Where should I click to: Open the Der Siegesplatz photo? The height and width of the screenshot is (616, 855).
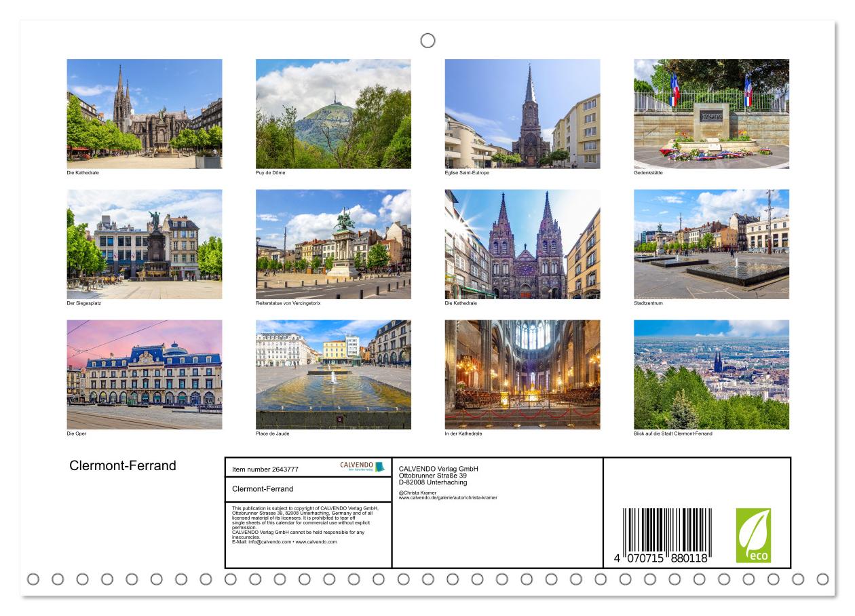(145, 244)
